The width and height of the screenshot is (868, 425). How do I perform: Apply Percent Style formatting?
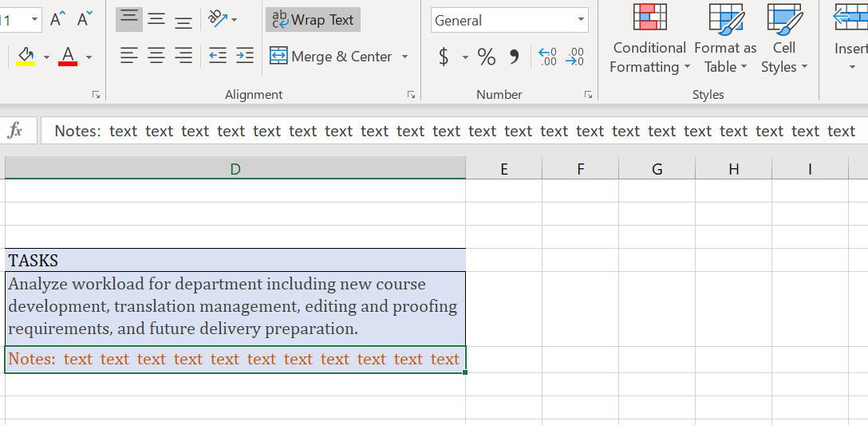(487, 57)
